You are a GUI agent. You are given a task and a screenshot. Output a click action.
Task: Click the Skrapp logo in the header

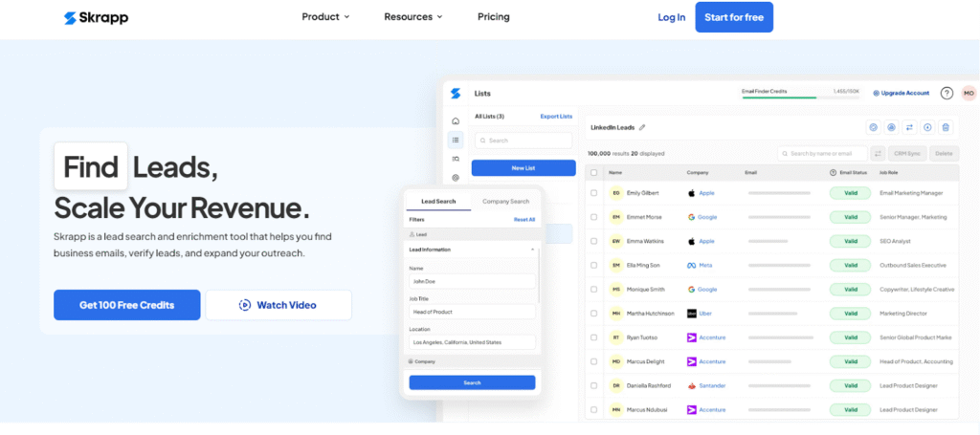point(96,17)
